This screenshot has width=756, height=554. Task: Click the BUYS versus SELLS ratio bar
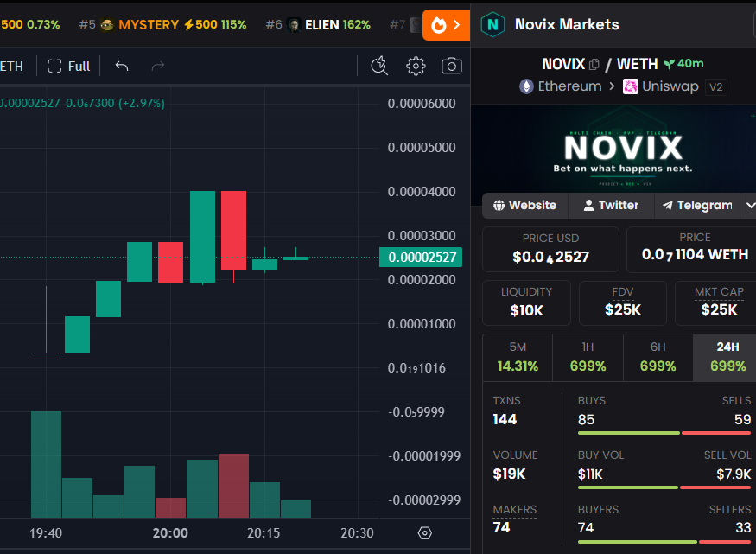coord(664,433)
